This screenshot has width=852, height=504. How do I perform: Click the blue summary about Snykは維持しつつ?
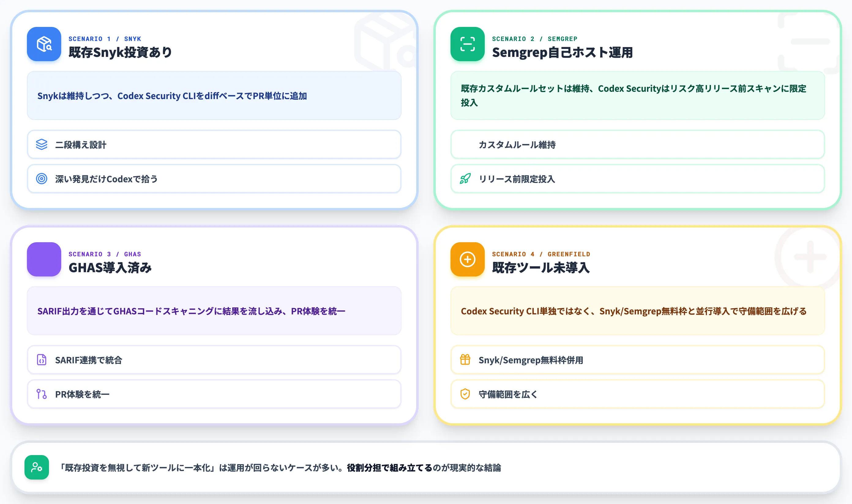pos(214,95)
